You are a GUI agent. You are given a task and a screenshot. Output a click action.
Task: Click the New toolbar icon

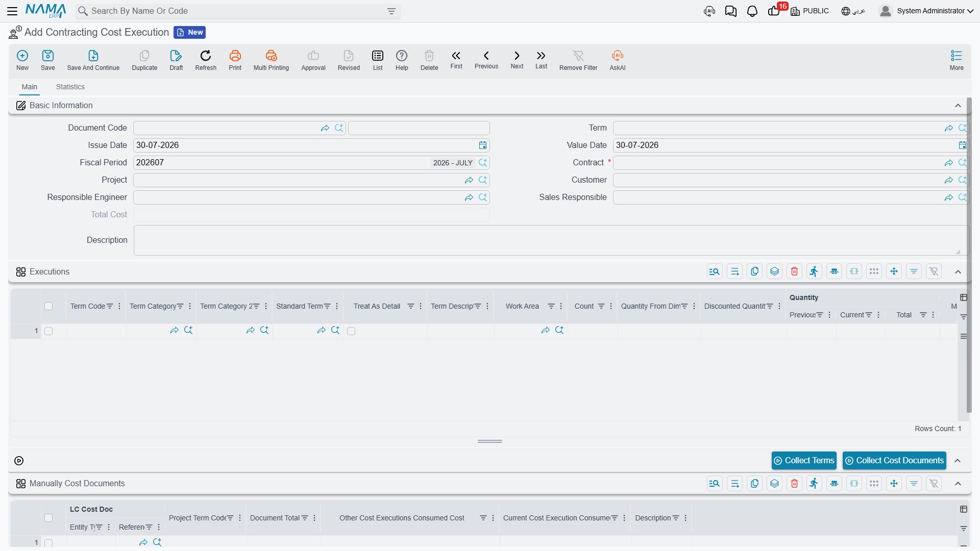tap(22, 60)
